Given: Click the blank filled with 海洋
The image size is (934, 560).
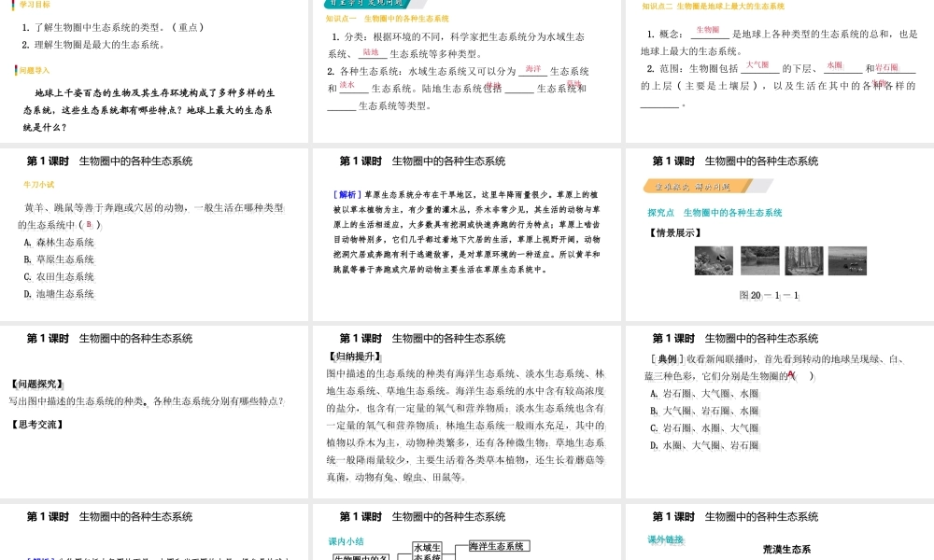Looking at the screenshot, I should [532, 71].
